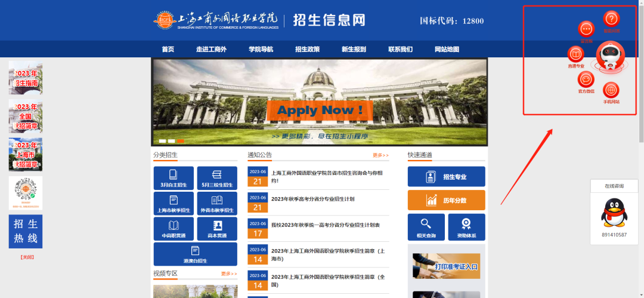Click 更多>> beside 视频专区
The height and width of the screenshot is (298, 644).
pyautogui.click(x=229, y=274)
